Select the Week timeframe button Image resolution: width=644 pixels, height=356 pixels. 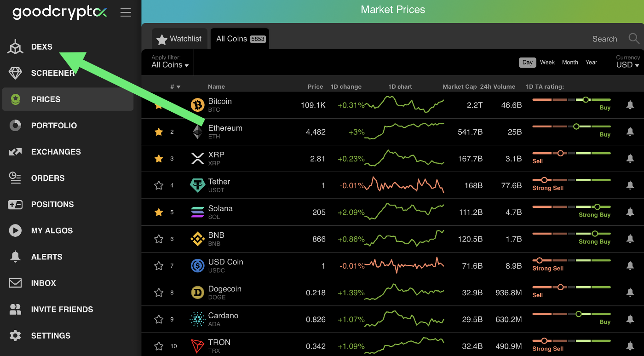point(547,63)
